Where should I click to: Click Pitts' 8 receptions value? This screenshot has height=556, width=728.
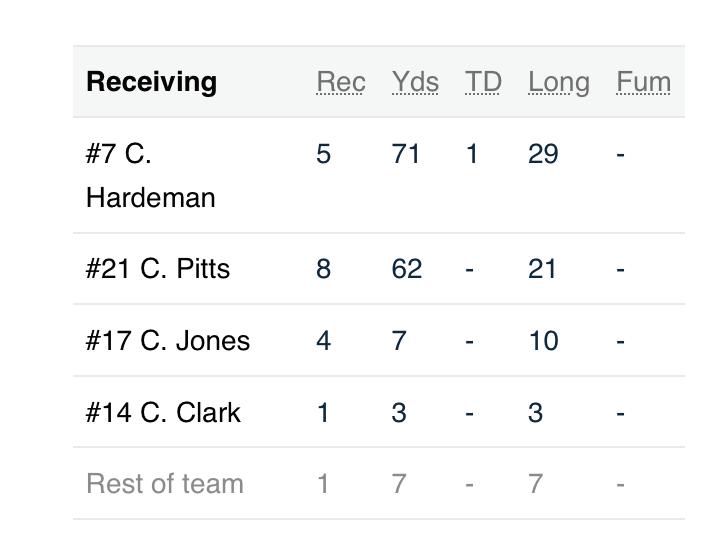[323, 269]
